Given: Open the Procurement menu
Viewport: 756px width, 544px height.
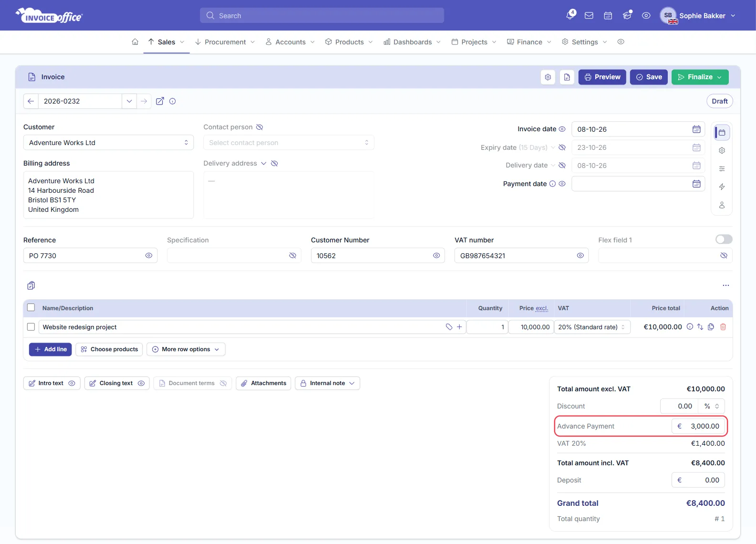Looking at the screenshot, I should tap(225, 42).
